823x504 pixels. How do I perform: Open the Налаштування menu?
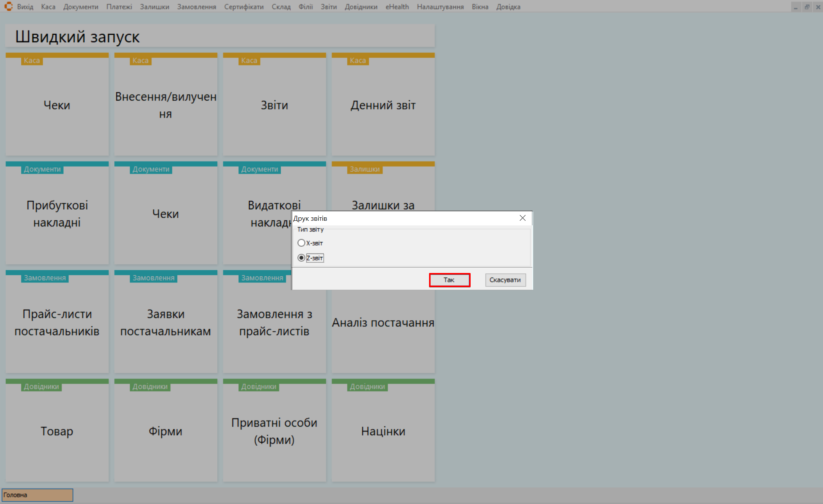[x=440, y=7]
